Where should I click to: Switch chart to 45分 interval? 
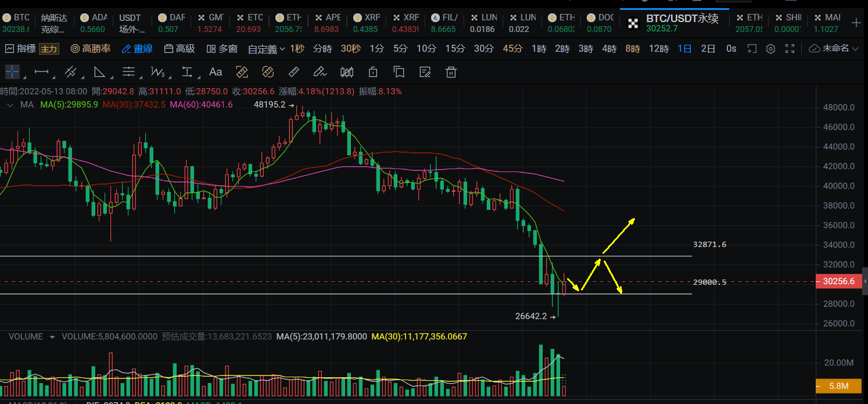(512, 49)
